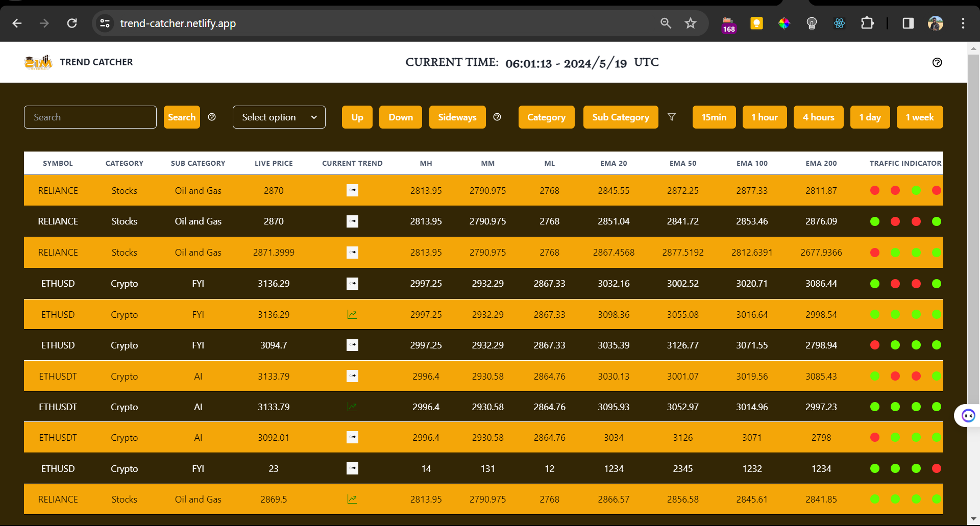Image resolution: width=980 pixels, height=526 pixels.
Task: Click the uptrend icon on the ETHUSD row
Action: coord(352,314)
